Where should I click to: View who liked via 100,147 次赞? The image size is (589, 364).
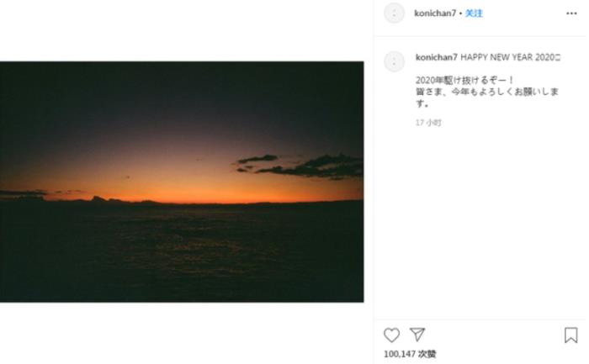(410, 354)
